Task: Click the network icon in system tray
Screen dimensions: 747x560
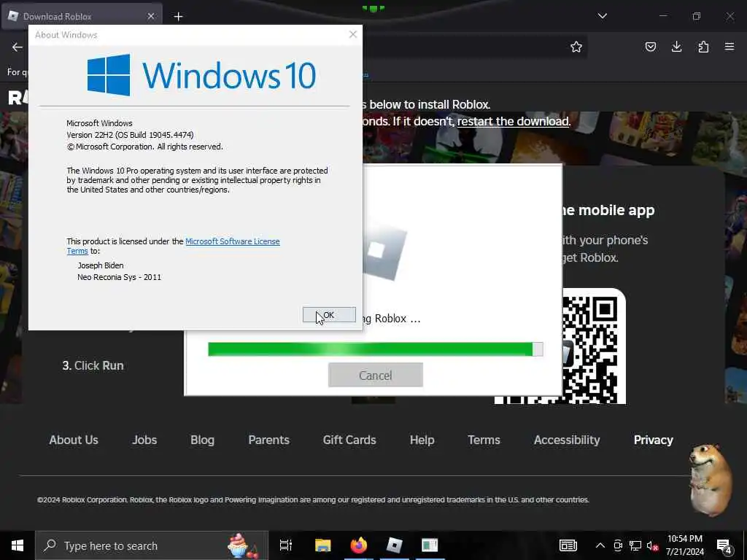Action: pos(635,545)
